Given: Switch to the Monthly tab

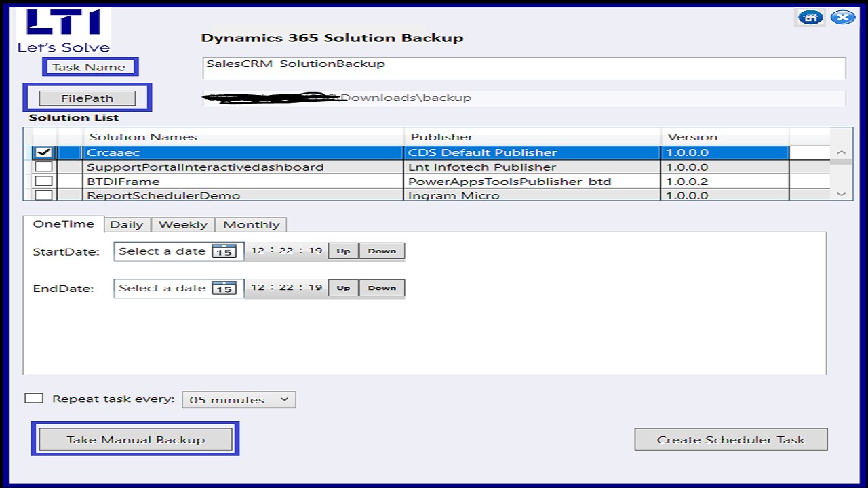Looking at the screenshot, I should 252,225.
